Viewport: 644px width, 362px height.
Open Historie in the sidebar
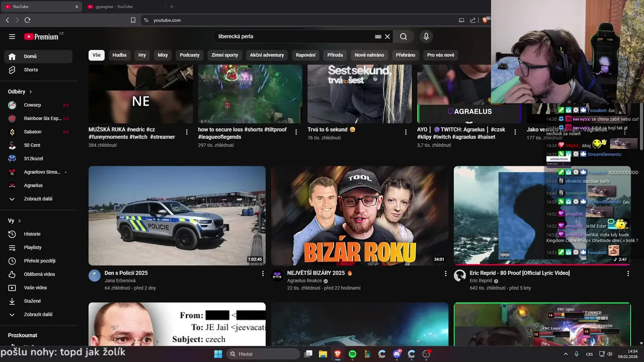(x=38, y=234)
